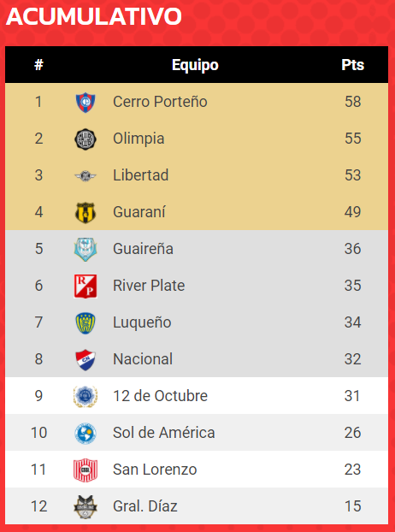The image size is (395, 532).
Task: Click the Nacional shield logo
Action: point(85,359)
